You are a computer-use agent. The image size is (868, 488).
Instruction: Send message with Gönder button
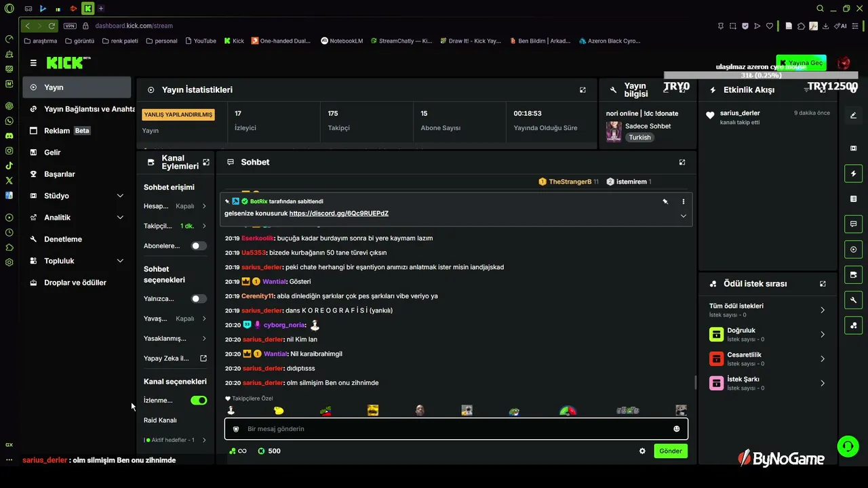(x=671, y=451)
